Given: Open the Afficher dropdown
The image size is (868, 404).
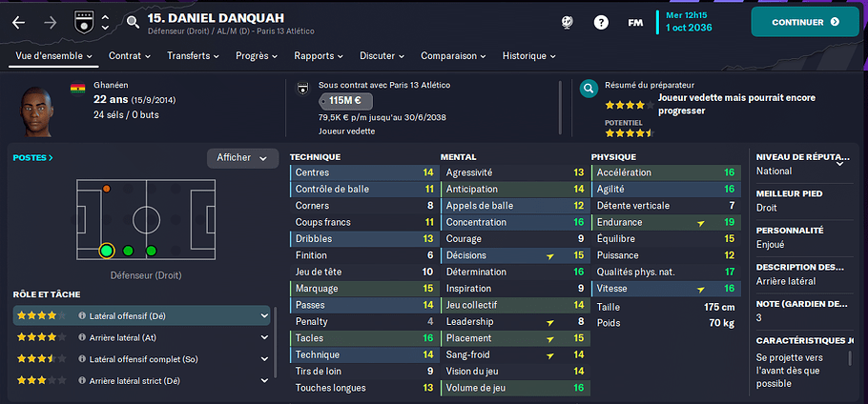Looking at the screenshot, I should click(242, 158).
